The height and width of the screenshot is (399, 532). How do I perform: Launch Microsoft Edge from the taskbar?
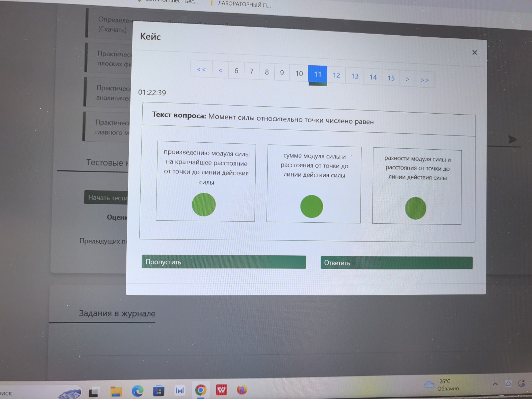138,391
